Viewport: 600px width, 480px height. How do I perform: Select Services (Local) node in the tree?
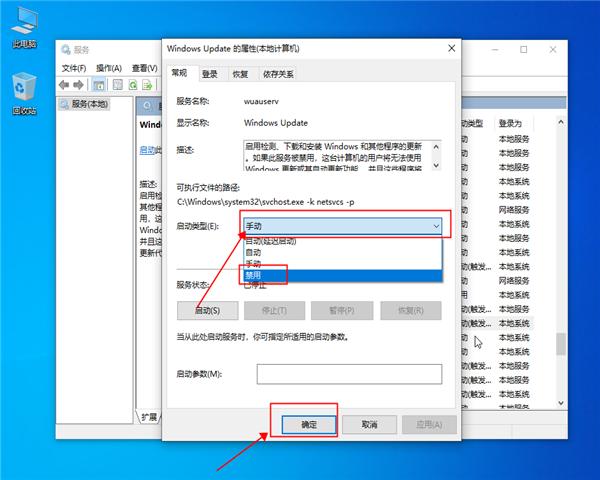[x=85, y=104]
